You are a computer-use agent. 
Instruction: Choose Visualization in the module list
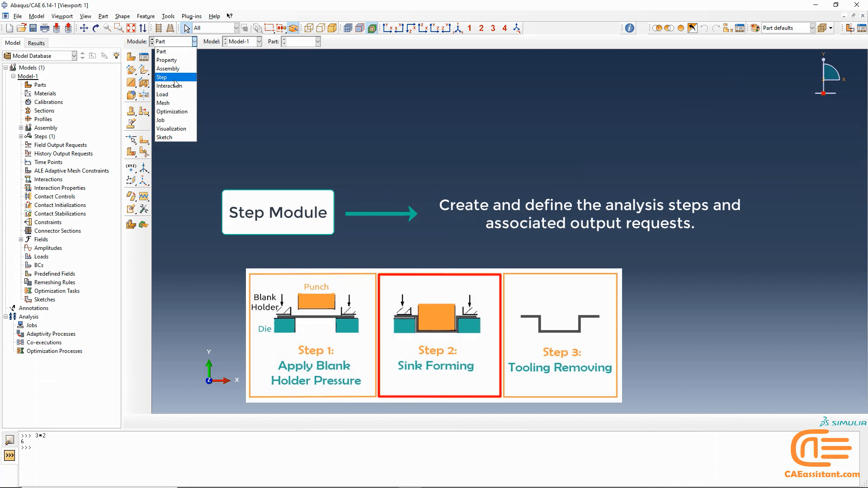click(175, 129)
